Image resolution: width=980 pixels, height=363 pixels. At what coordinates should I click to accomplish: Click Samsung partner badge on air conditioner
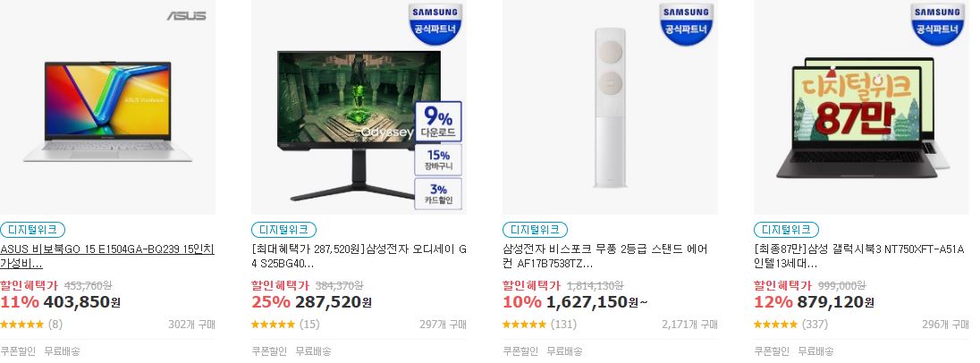click(x=687, y=23)
